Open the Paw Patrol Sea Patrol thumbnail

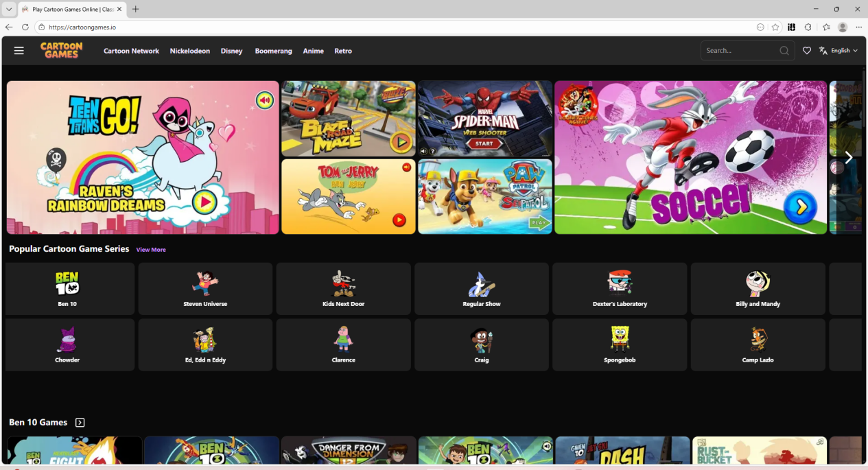point(485,197)
